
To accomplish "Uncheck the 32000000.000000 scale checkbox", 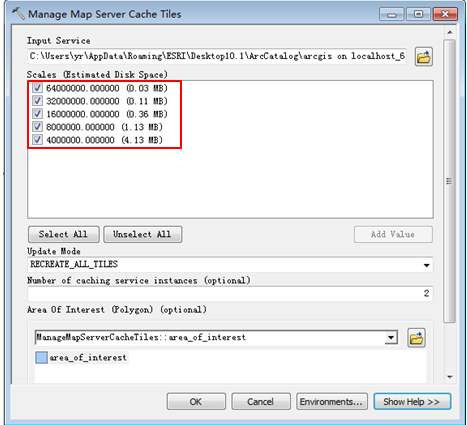I will [37, 101].
